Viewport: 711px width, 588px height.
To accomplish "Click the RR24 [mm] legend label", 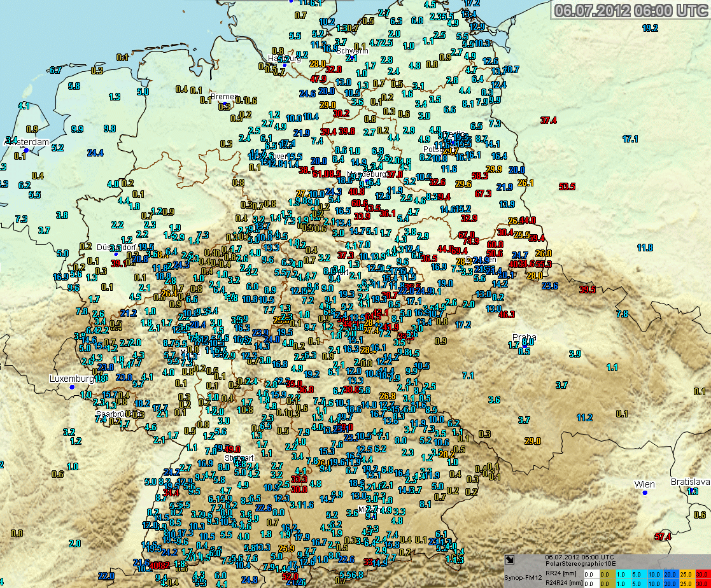I will 561,573.
